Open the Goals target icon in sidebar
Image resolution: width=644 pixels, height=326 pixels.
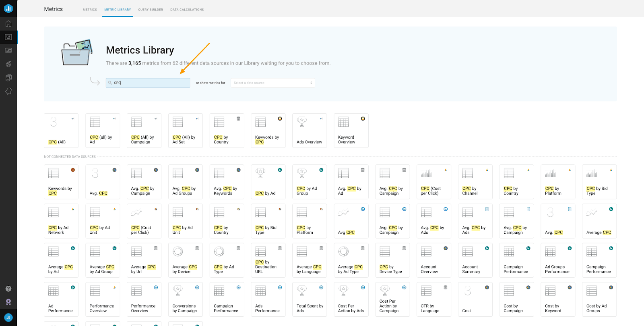(x=8, y=64)
